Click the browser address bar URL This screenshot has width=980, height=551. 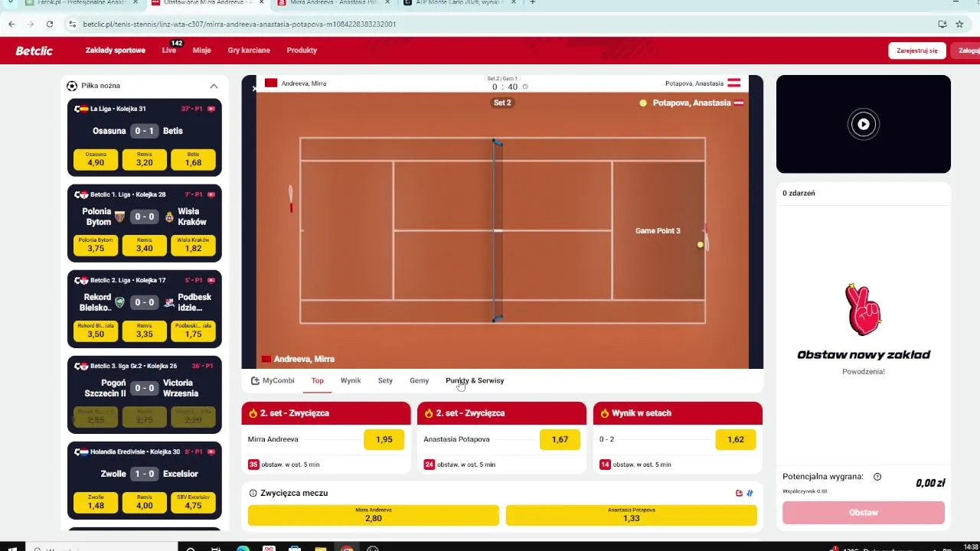pos(239,24)
